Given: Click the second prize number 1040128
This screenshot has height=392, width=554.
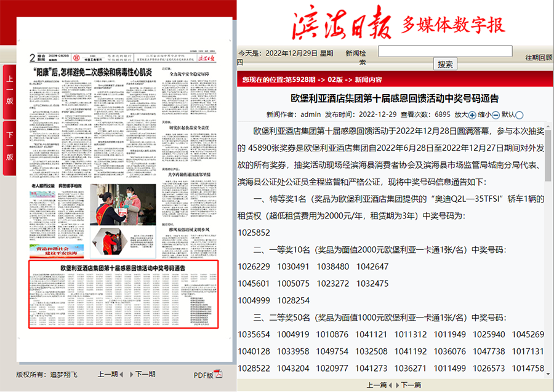Looking at the screenshot, I should coord(254,351).
